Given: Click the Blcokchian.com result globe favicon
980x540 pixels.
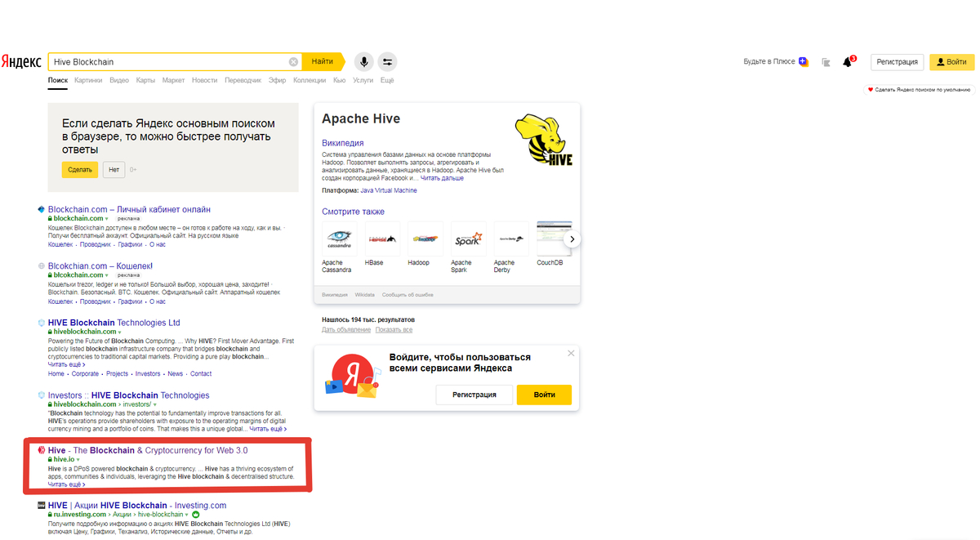Looking at the screenshot, I should [42, 266].
